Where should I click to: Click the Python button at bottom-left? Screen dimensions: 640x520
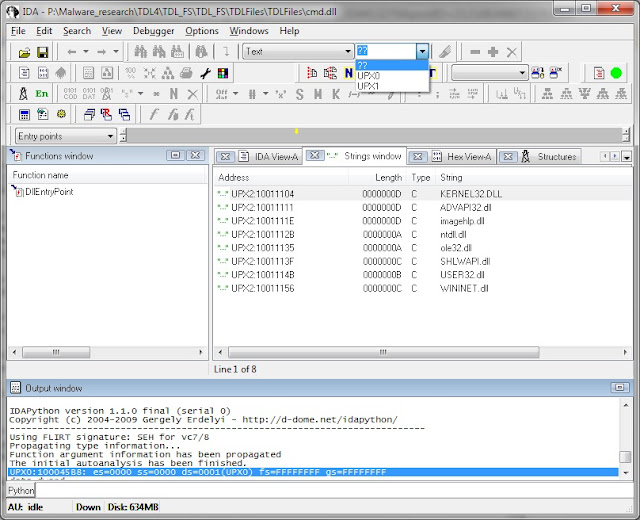(x=21, y=491)
